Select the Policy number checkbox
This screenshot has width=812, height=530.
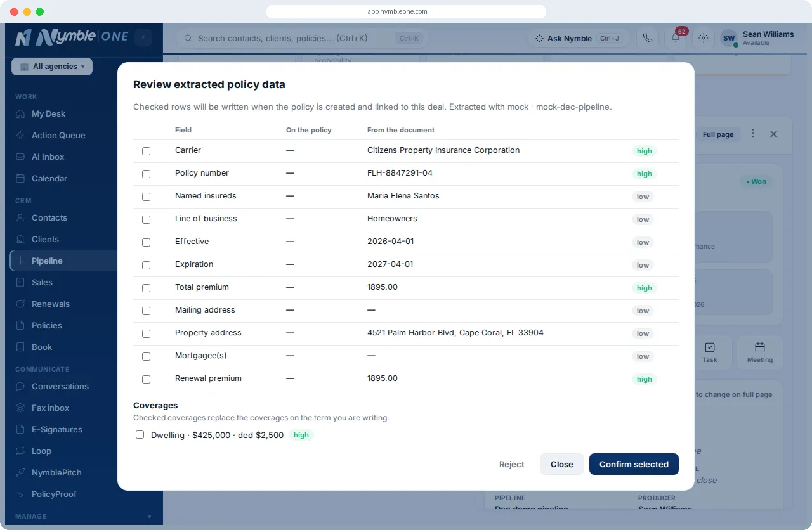pos(146,174)
